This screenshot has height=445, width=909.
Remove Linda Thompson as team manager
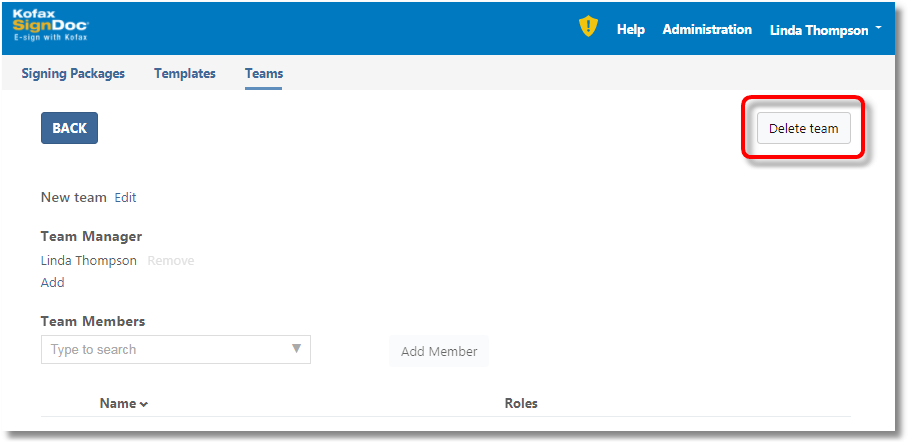click(171, 261)
